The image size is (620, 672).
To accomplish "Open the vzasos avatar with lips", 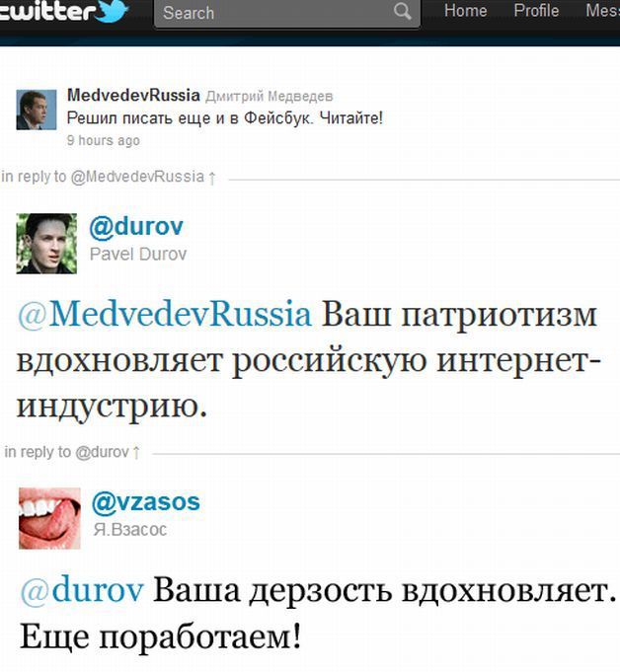I will (49, 519).
